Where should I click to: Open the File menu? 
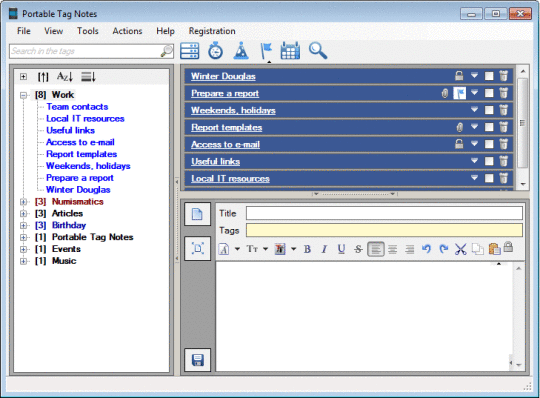coord(24,31)
